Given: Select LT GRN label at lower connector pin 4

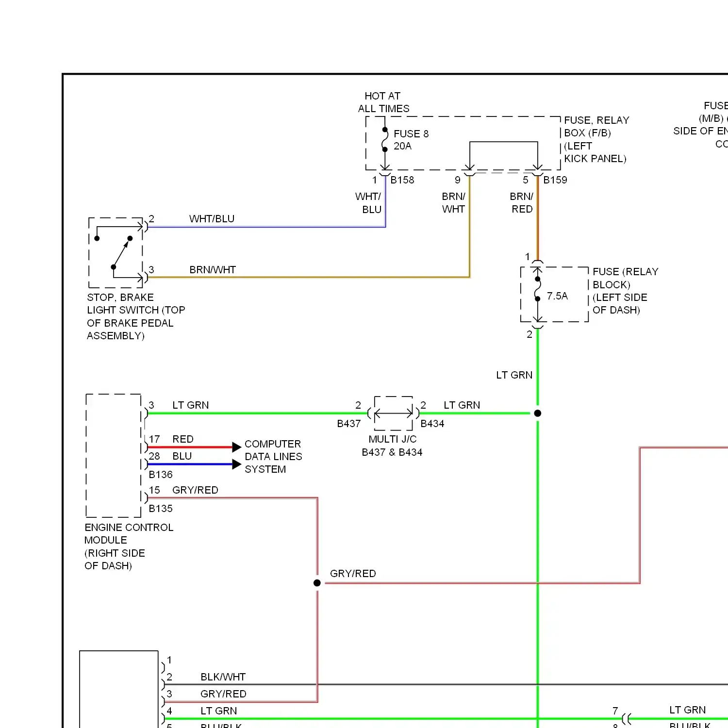Looking at the screenshot, I should 219,711.
